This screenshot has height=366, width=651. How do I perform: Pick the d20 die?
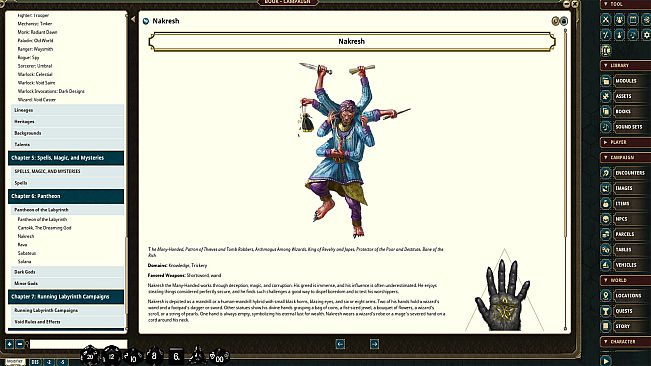coord(90,356)
